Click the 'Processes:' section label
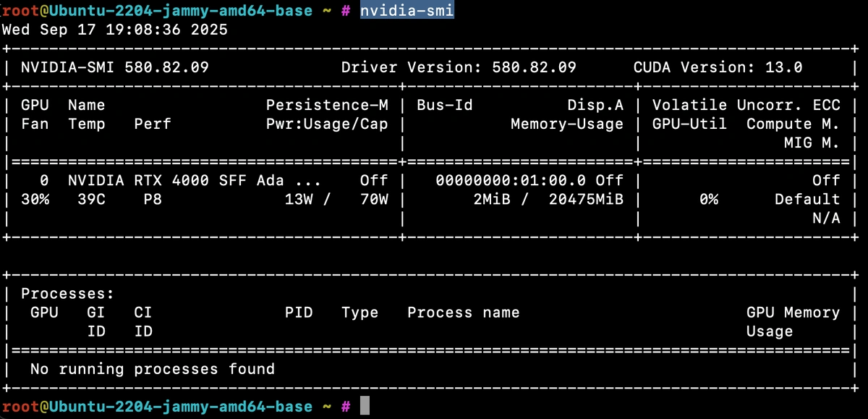 point(68,293)
